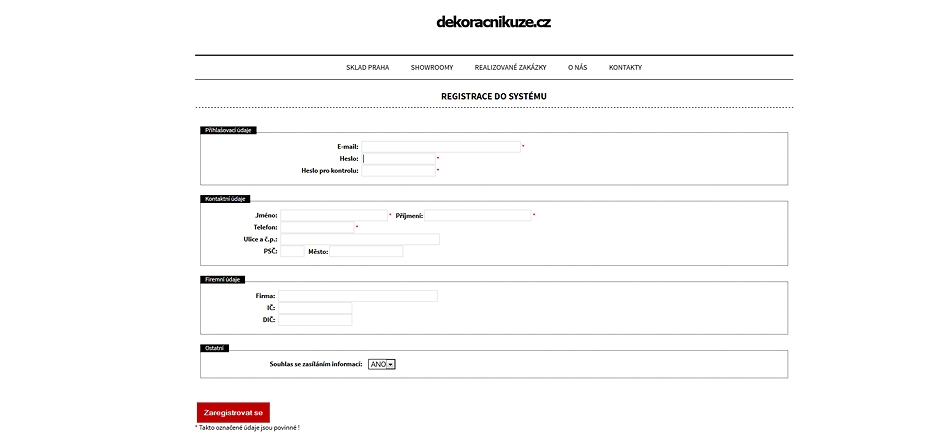Focus the Jméno first name field
Viewport: 950px width, 441px height.
334,215
